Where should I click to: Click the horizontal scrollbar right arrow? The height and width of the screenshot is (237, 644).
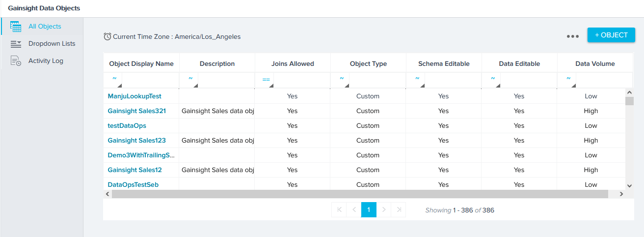tap(621, 194)
